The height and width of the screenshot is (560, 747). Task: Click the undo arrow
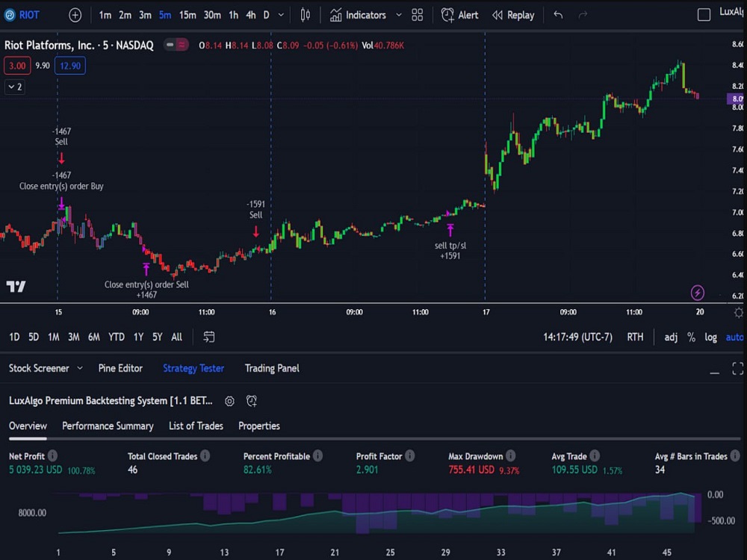[558, 15]
